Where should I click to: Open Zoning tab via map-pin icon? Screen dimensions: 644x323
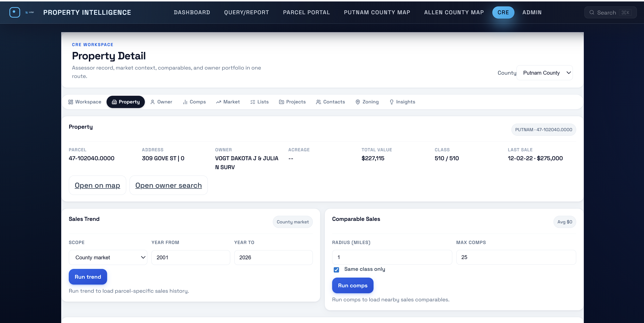pyautogui.click(x=358, y=102)
